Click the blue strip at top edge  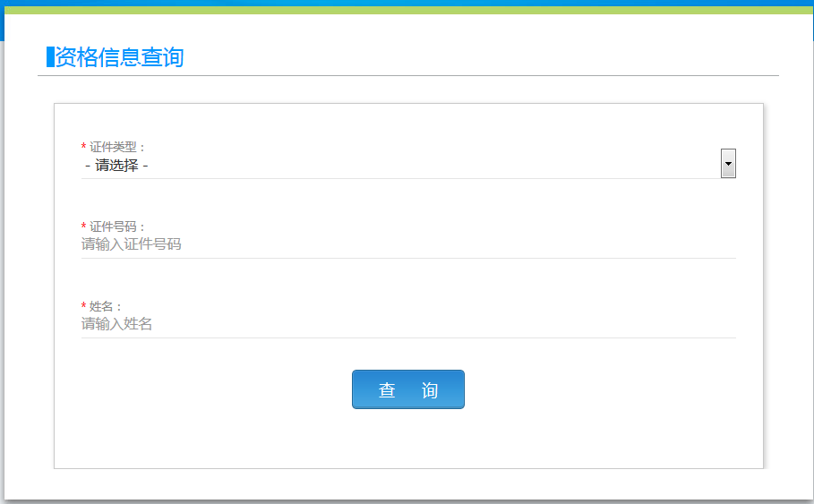407,3
